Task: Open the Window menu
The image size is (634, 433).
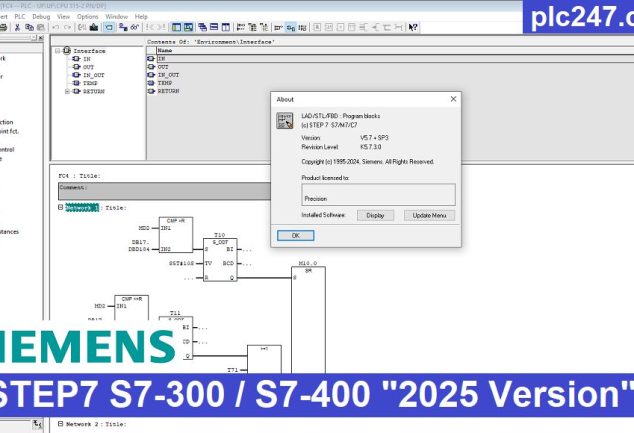Action: click(116, 17)
